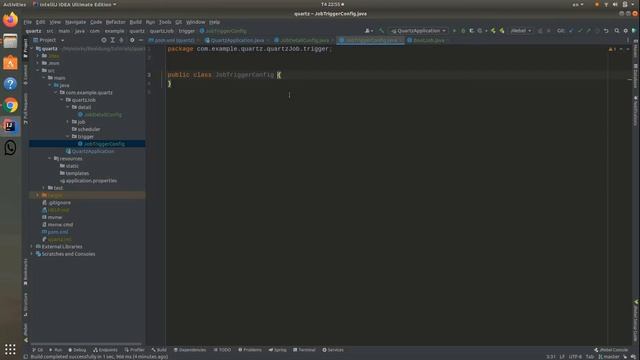Click Activities in the top bar
640x360 pixels.
click(x=14, y=4)
